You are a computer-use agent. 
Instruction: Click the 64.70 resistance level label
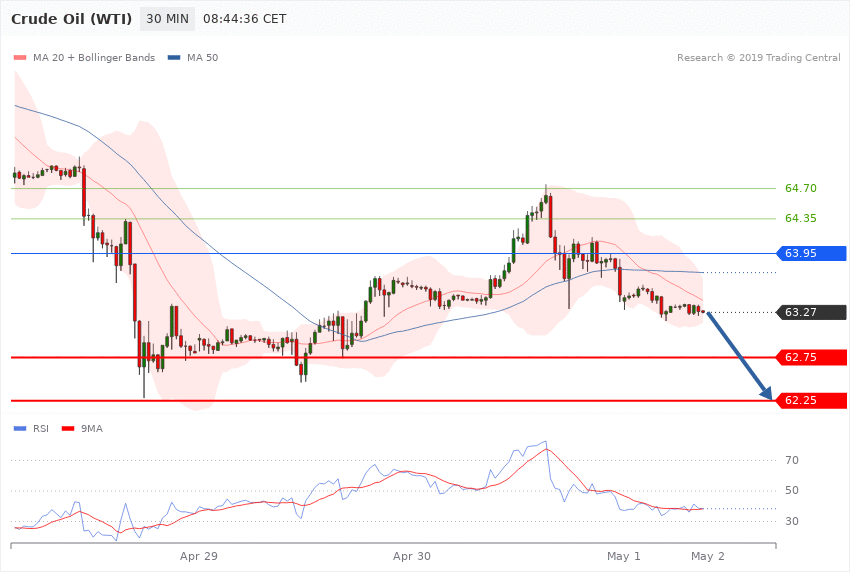coord(801,189)
